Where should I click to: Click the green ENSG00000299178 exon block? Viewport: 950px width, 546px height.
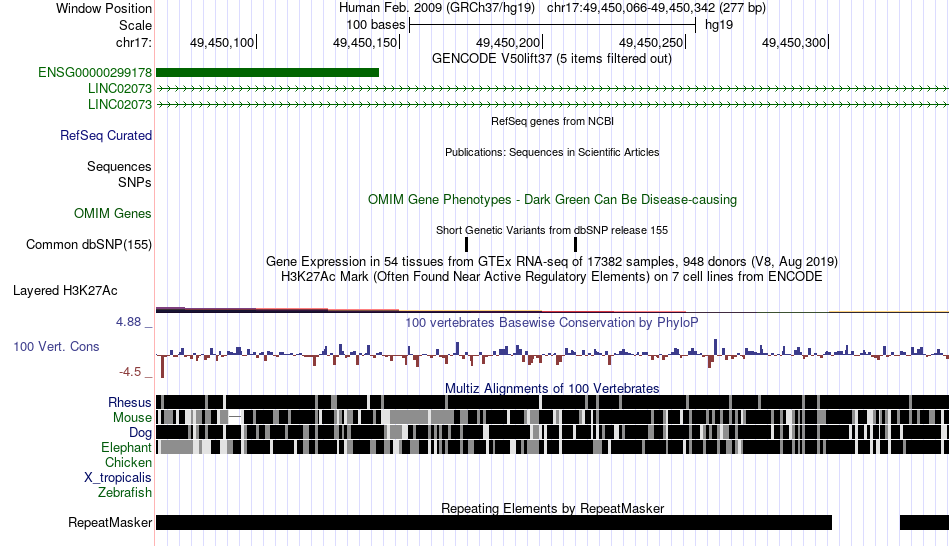point(267,73)
